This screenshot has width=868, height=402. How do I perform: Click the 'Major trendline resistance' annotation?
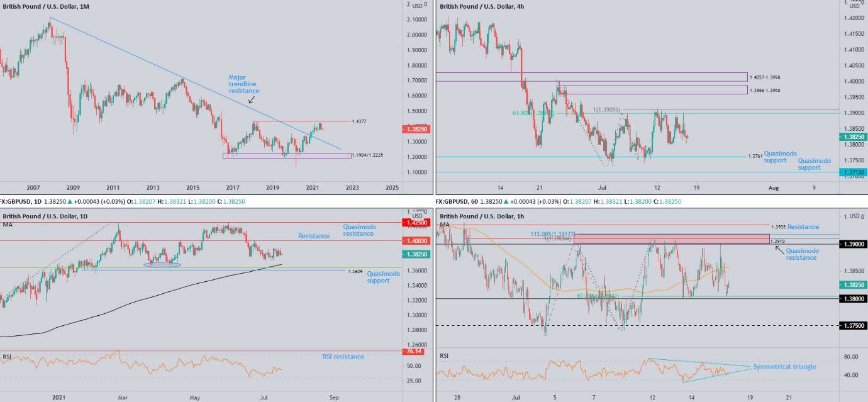click(243, 84)
